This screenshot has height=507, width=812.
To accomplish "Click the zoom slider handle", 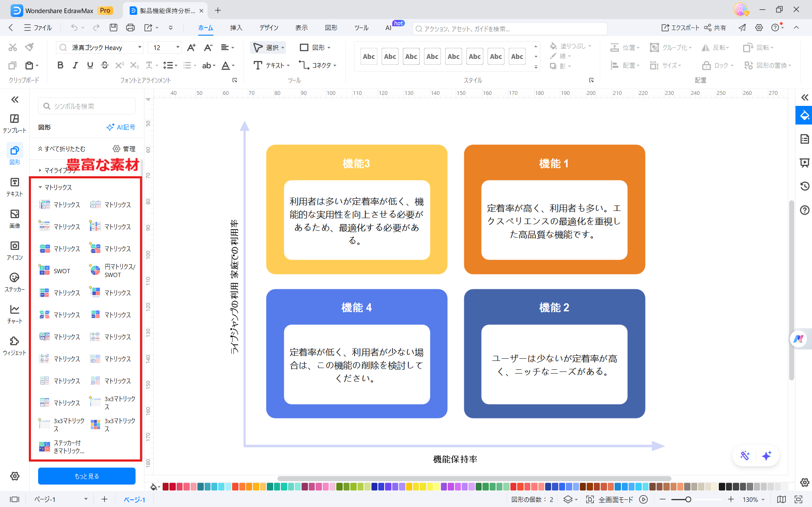I will (x=688, y=499).
